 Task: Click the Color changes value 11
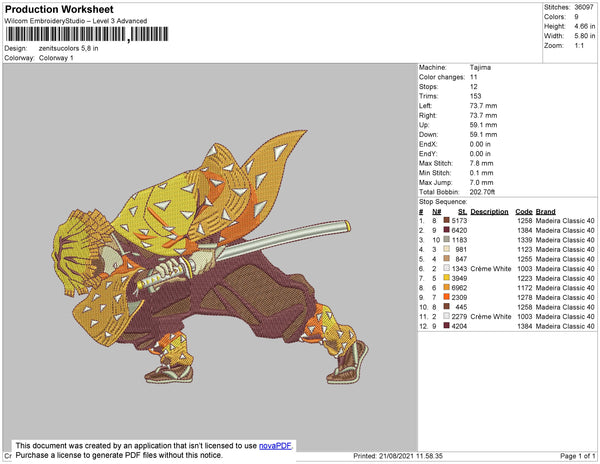pos(474,77)
